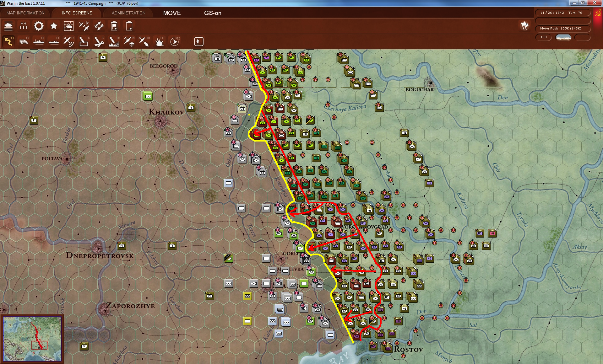Open the Map Information tab
The image size is (603, 364).
point(25,13)
